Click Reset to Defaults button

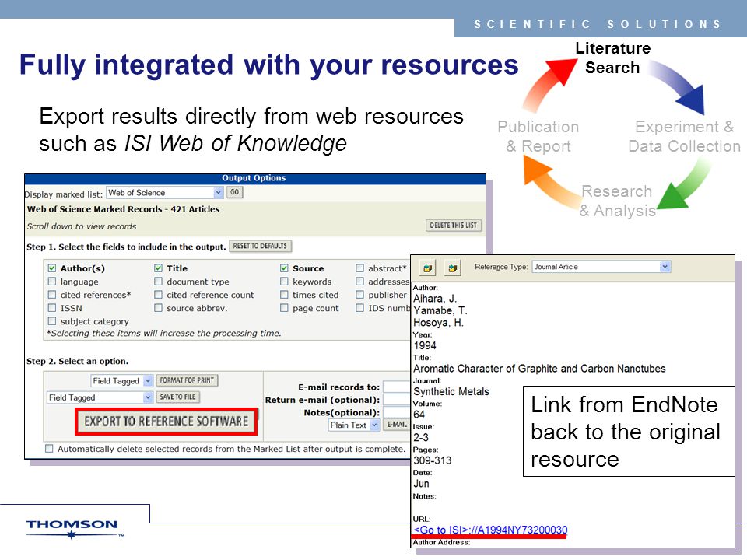260,247
